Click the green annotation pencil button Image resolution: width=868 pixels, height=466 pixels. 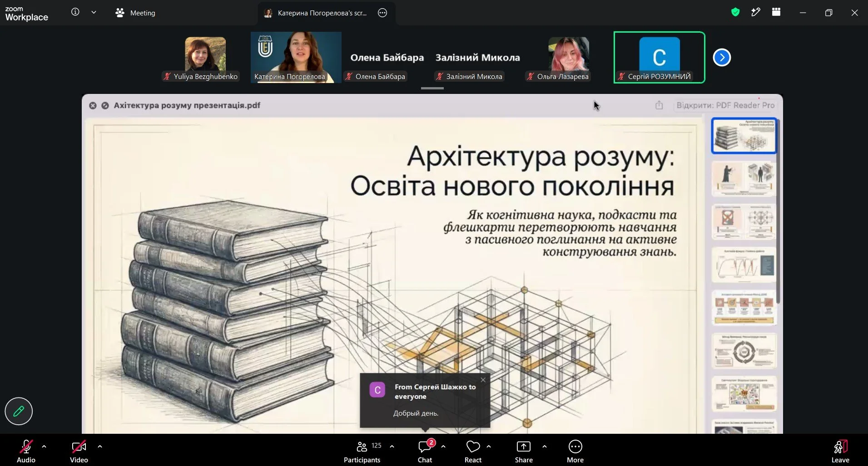click(x=19, y=411)
